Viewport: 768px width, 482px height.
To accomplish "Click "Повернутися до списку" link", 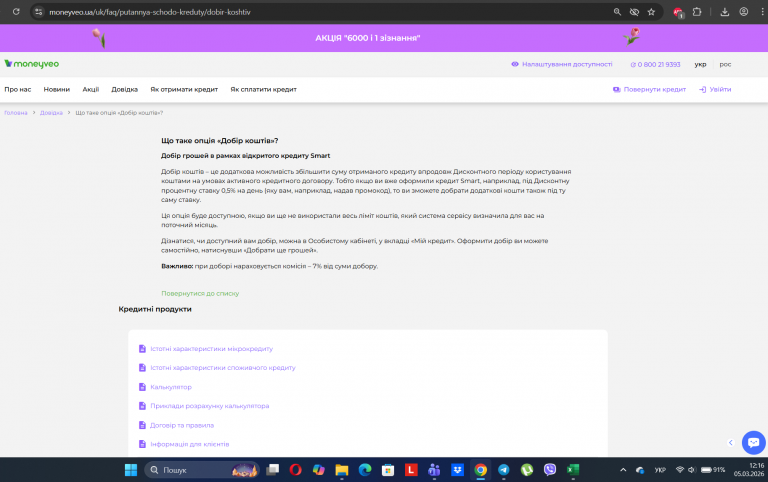I will [200, 293].
